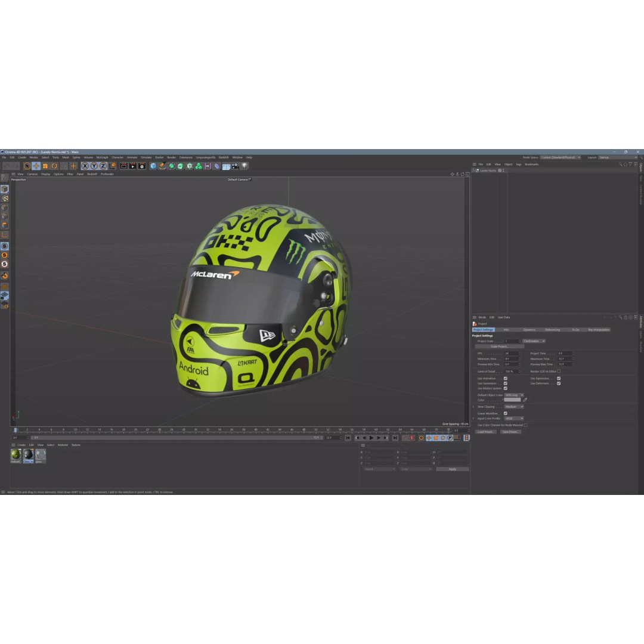Open the Default Object Color dropdown
The height and width of the screenshot is (644, 644).
[x=513, y=395]
